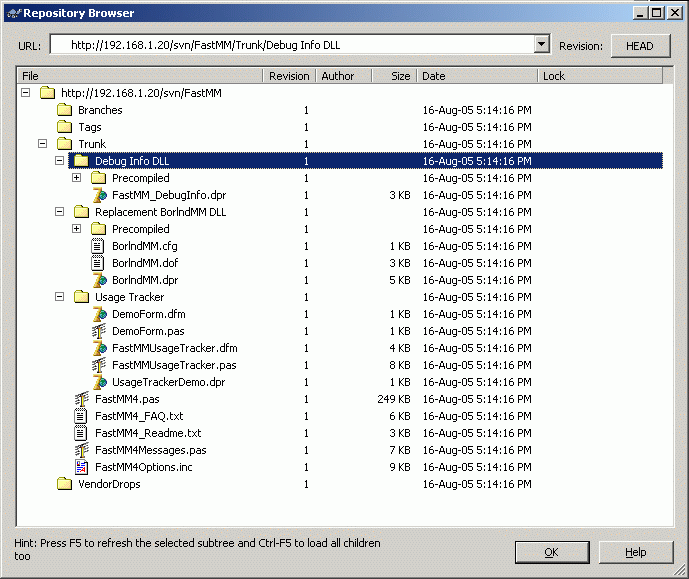Click the BorlndMM.dpr Delphi project icon
The height and width of the screenshot is (579, 689).
click(x=99, y=280)
